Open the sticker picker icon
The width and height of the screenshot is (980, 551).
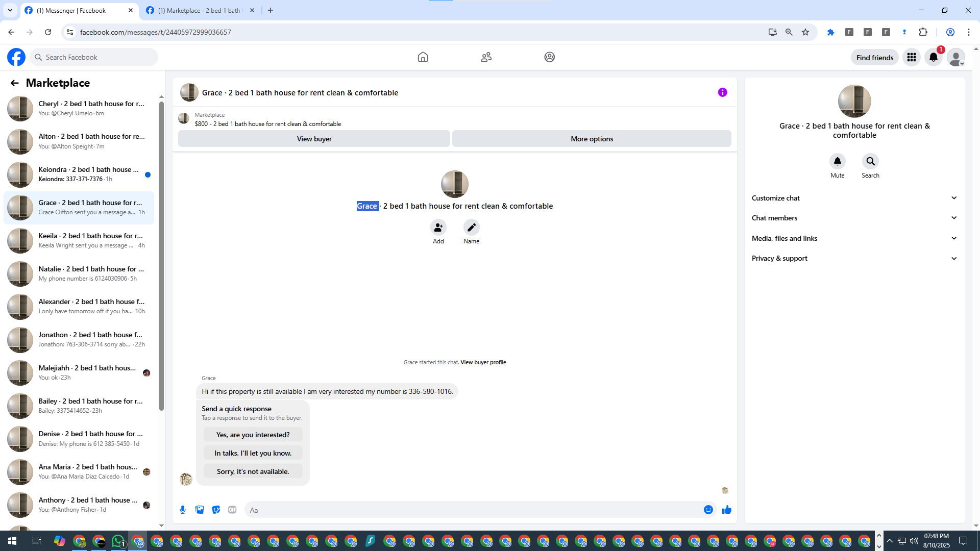[216, 510]
